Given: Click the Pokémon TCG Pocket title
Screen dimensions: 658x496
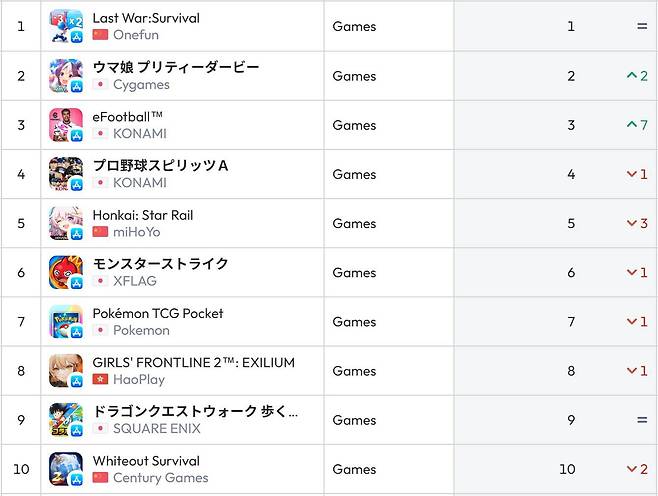Looking at the screenshot, I should 158,313.
